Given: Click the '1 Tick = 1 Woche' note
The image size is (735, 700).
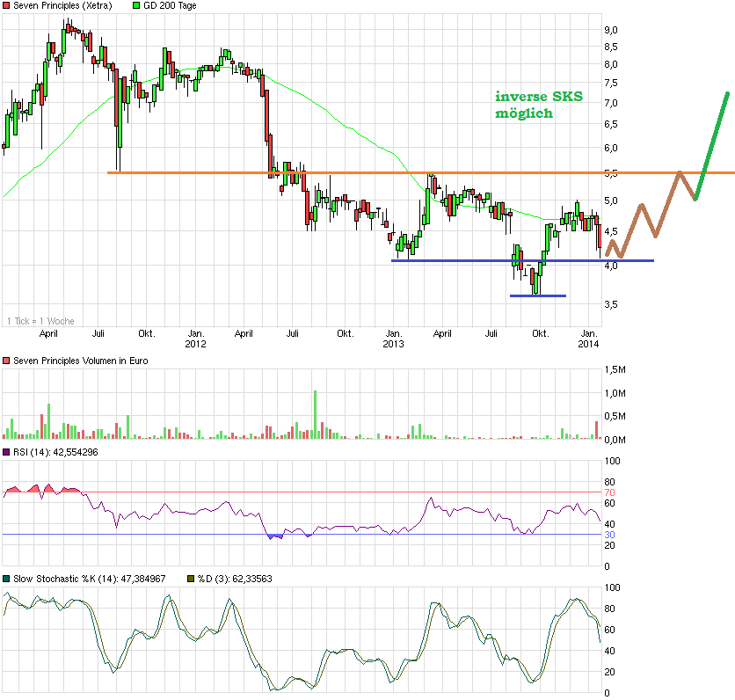Looking at the screenshot, I should click(x=40, y=321).
